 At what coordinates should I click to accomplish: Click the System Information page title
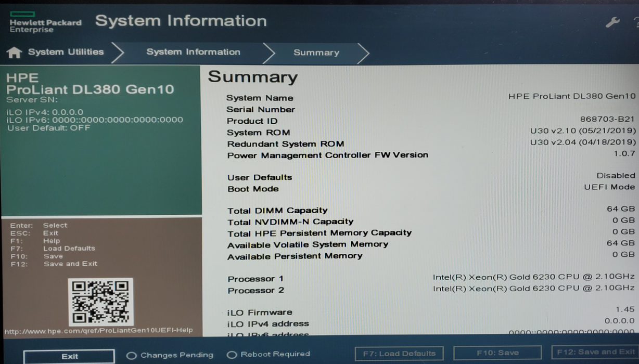tap(181, 21)
